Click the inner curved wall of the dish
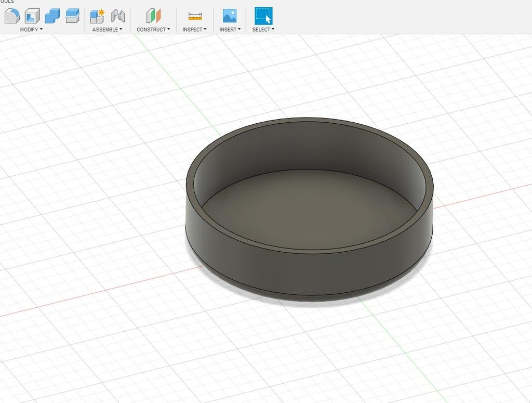The width and height of the screenshot is (532, 403). pos(309,146)
